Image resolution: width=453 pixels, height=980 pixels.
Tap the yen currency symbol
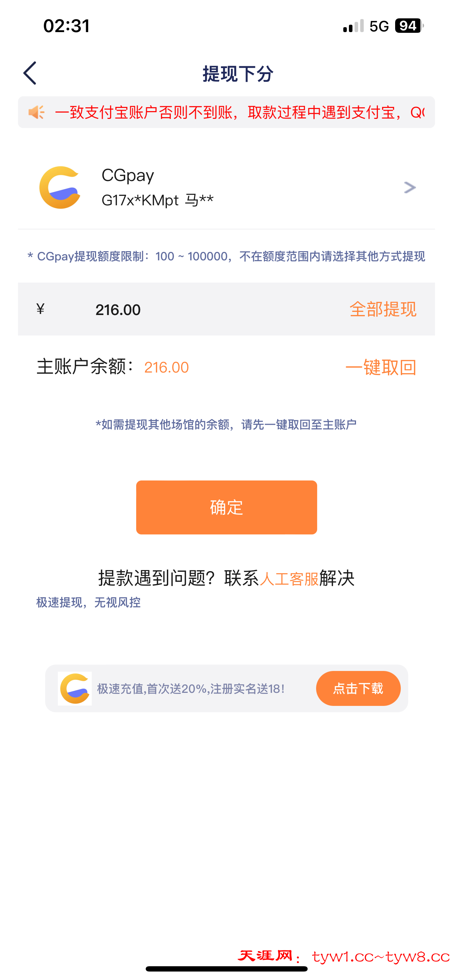coord(40,309)
